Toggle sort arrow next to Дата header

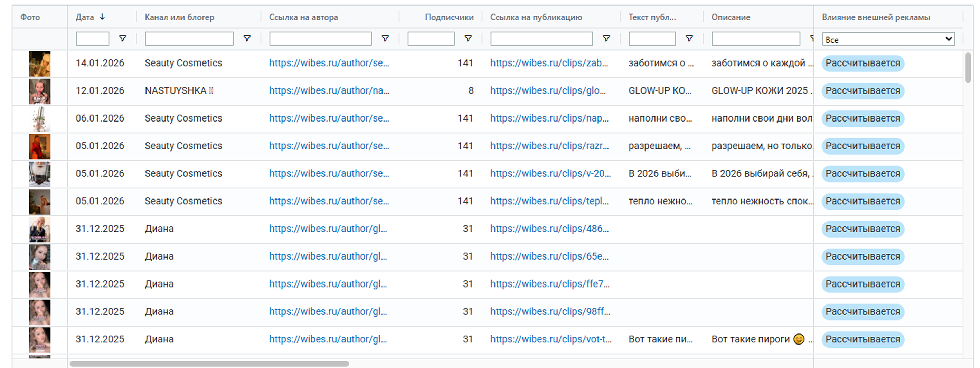tap(102, 17)
